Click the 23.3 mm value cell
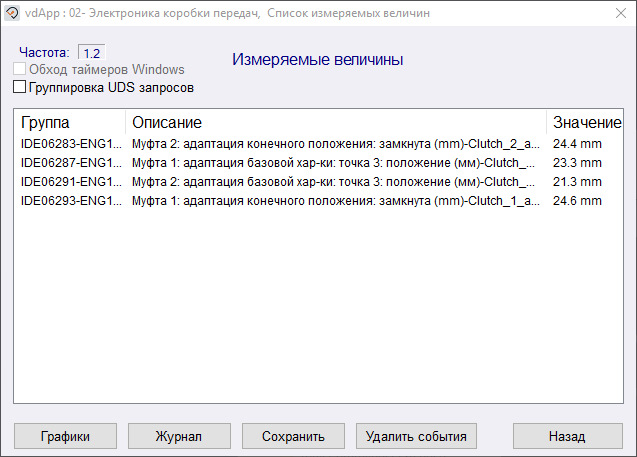 (x=577, y=163)
